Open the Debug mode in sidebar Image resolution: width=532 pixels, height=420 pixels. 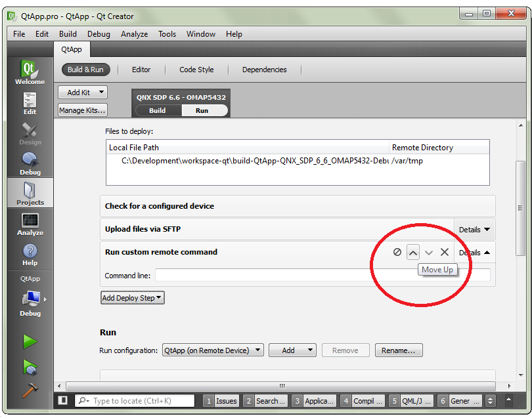[30, 163]
